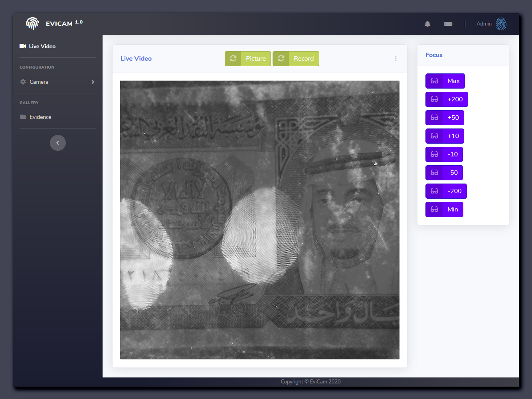Click the refresh icon on the Record button
The image size is (532, 399).
(281, 59)
